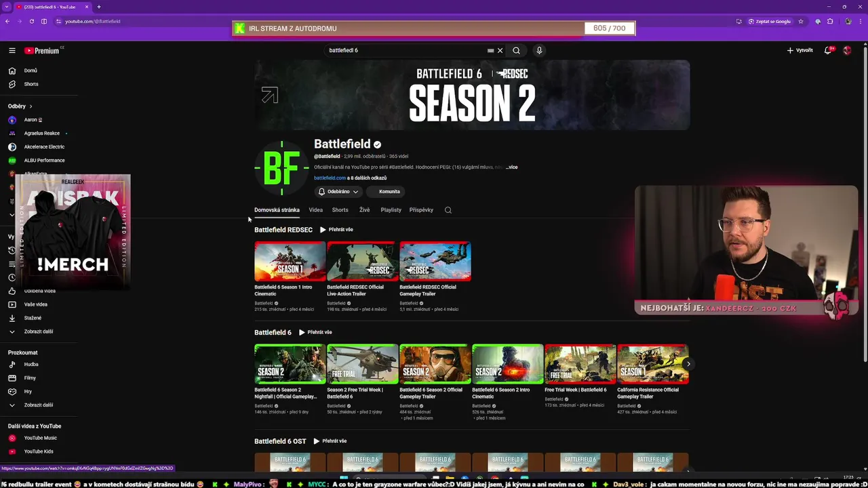
Task: Open ALBU Performance subscription
Action: click(x=44, y=161)
